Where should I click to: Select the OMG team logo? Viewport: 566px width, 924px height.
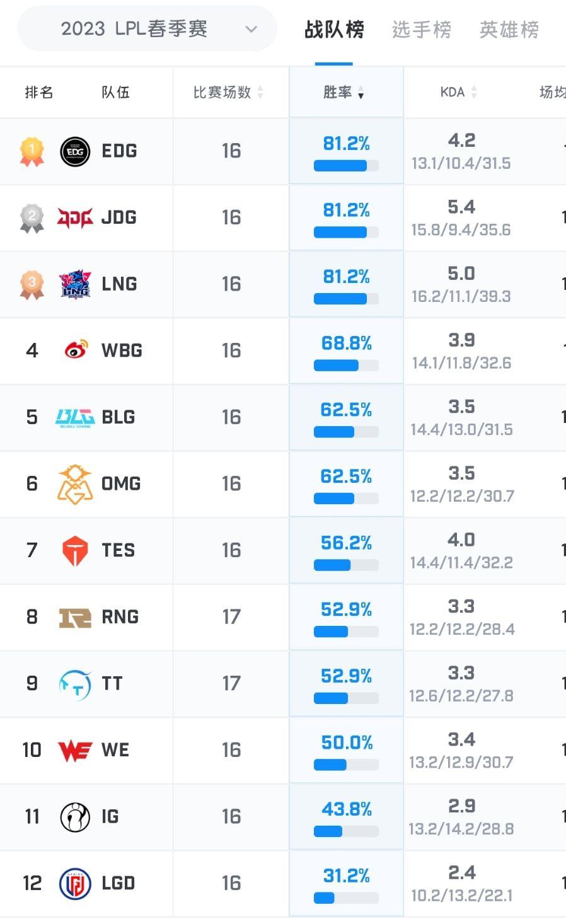(x=75, y=484)
